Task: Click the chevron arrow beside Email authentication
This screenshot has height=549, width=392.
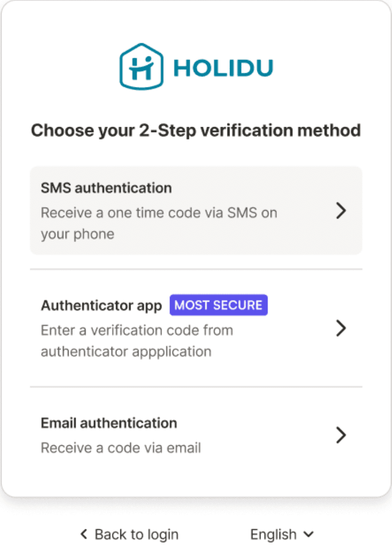Action: 340,435
